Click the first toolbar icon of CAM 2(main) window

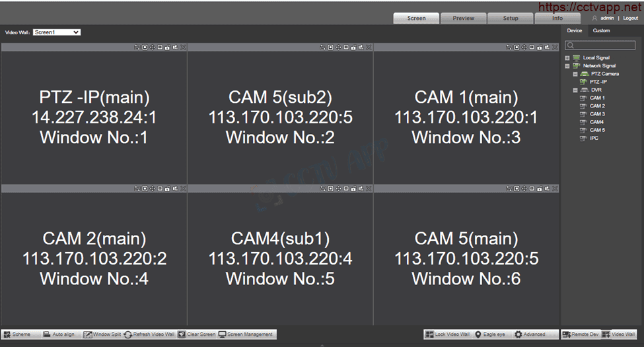[137, 189]
